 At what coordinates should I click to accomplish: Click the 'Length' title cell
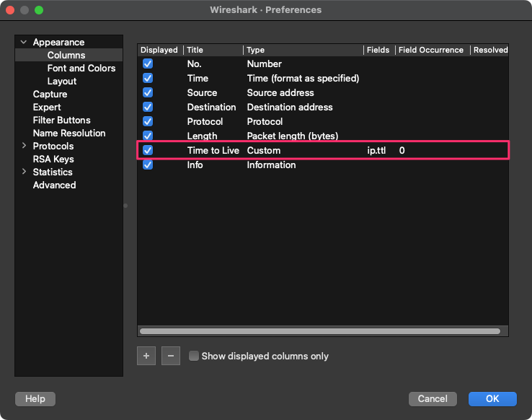pyautogui.click(x=202, y=136)
